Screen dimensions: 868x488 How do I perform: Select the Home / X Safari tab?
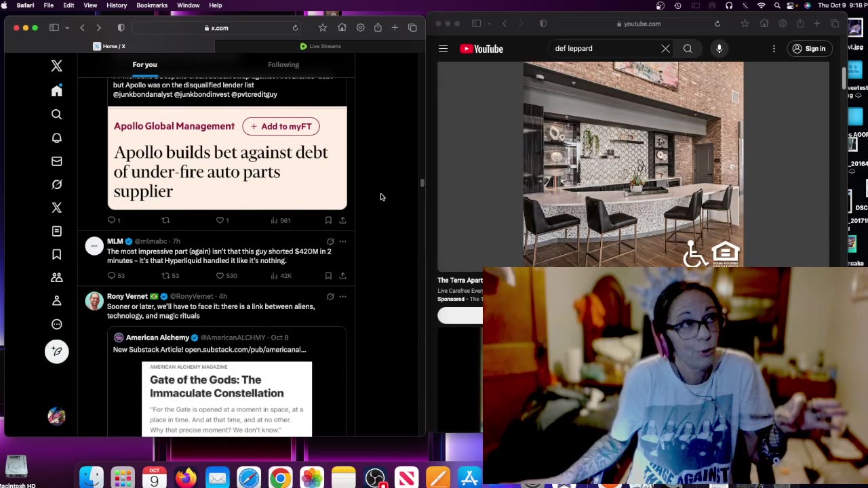109,46
